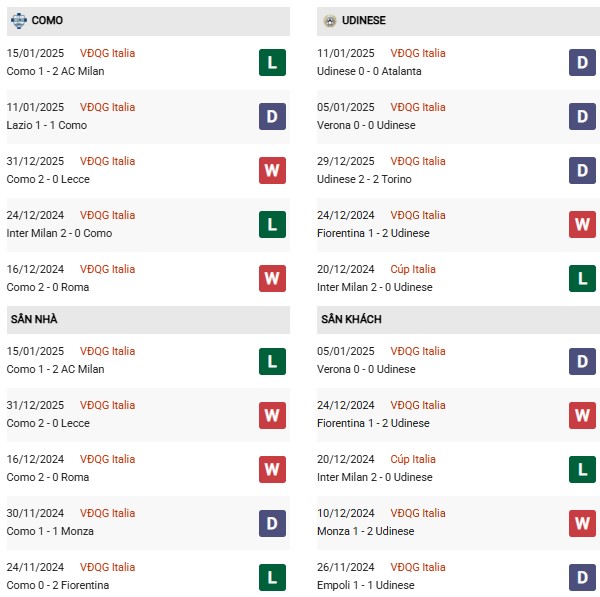The image size is (600, 597).
Task: Click the Como club crest icon
Action: pyautogui.click(x=18, y=21)
